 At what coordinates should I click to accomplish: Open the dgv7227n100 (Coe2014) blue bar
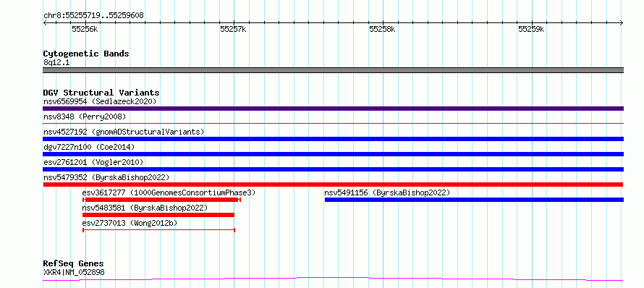[333, 154]
